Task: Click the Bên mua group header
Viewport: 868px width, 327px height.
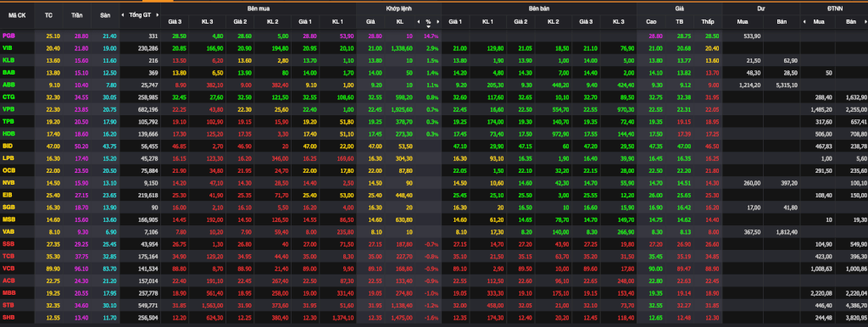Action: pos(259,8)
